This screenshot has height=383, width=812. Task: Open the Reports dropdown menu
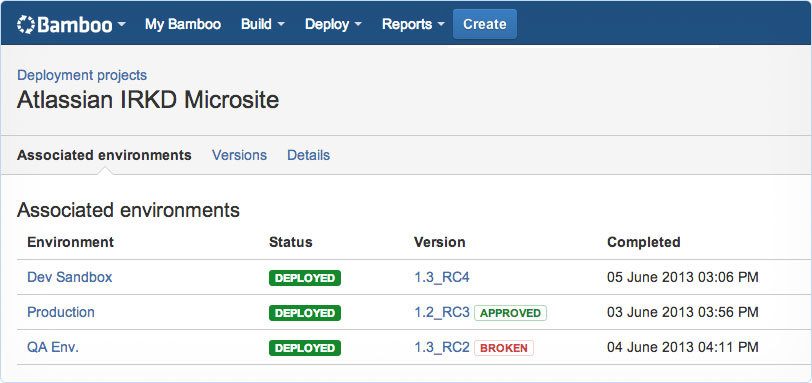[413, 24]
